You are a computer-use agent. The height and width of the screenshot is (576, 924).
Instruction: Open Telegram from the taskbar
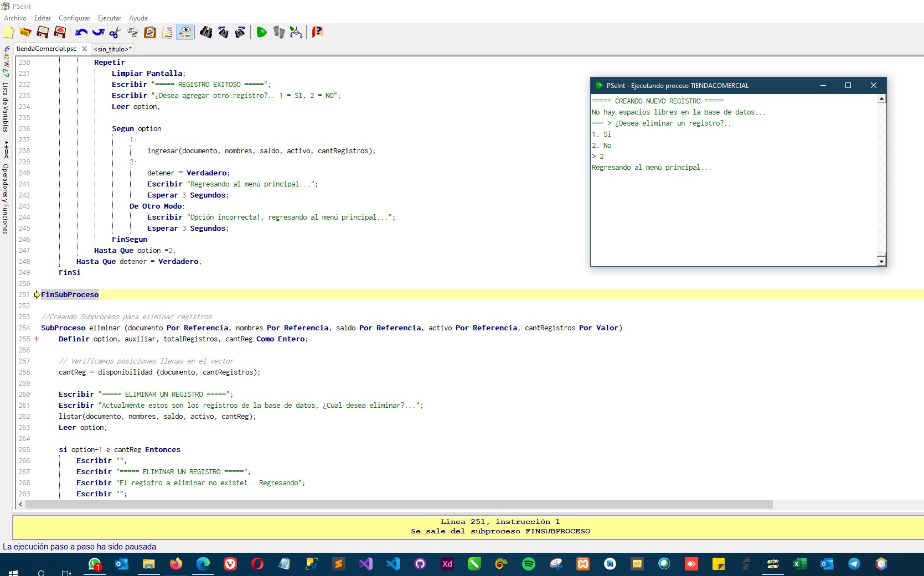coord(854,564)
